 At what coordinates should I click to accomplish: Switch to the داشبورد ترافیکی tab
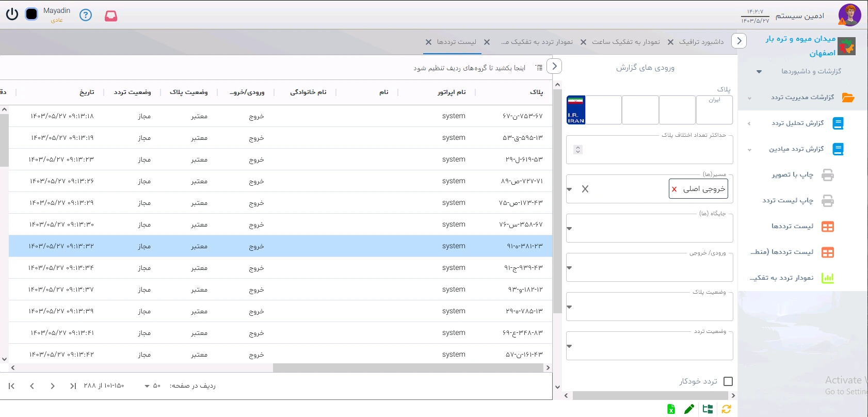(701, 42)
